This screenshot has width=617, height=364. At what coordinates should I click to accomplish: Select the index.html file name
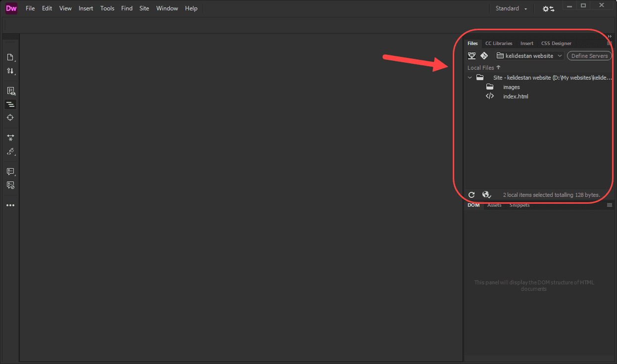coord(516,96)
